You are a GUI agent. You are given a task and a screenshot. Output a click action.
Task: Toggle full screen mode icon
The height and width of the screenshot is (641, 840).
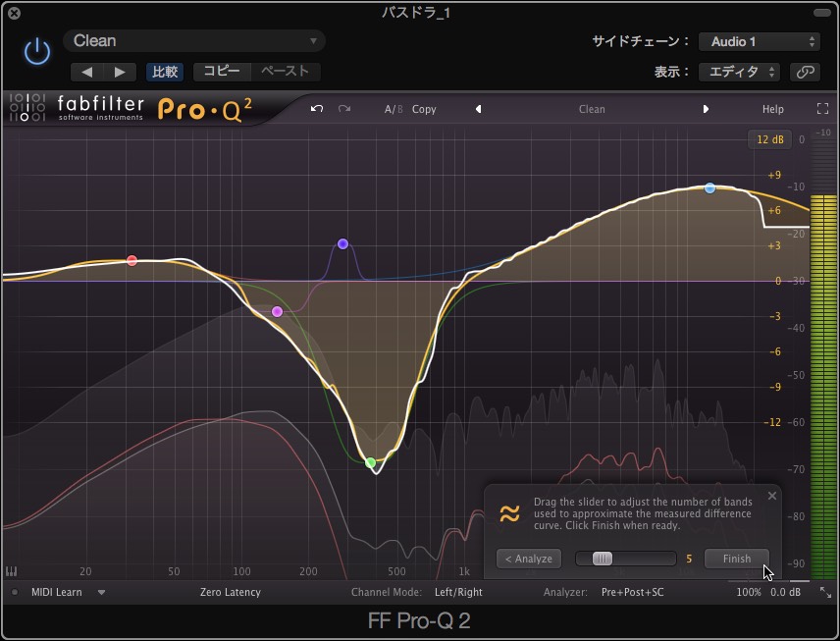[823, 109]
